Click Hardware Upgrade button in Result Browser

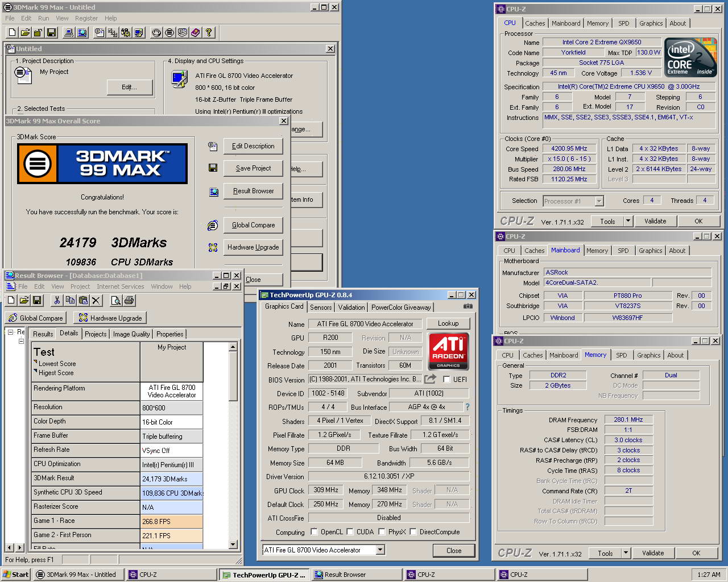pyautogui.click(x=110, y=318)
